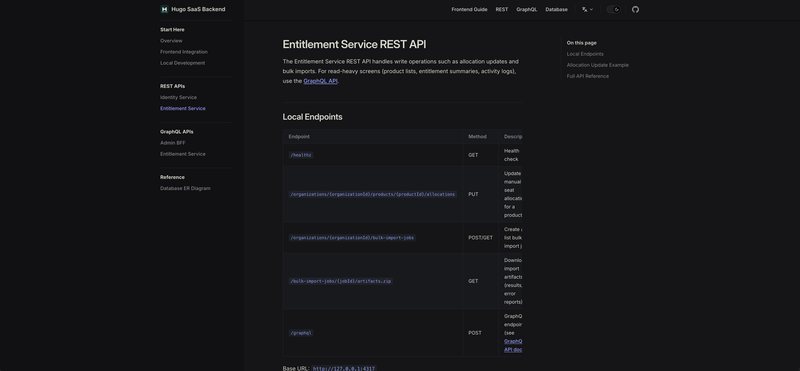The image size is (800, 371).
Task: Open the GitHub repository icon
Action: point(635,9)
